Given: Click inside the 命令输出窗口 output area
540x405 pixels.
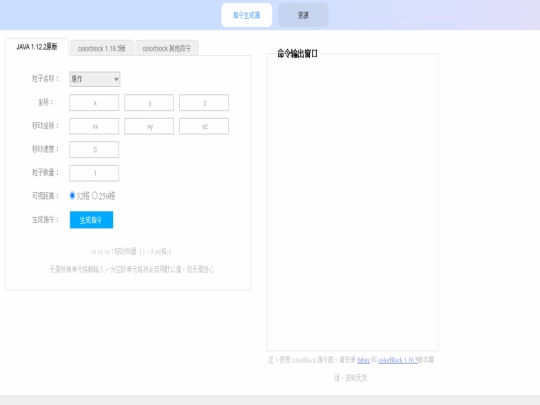Looking at the screenshot, I should 353,203.
